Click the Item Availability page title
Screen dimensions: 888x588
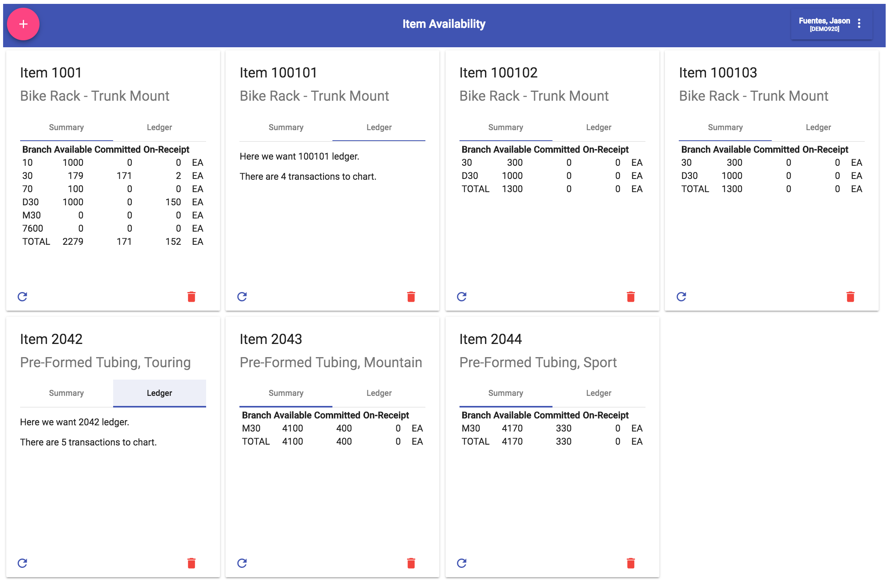pyautogui.click(x=444, y=24)
